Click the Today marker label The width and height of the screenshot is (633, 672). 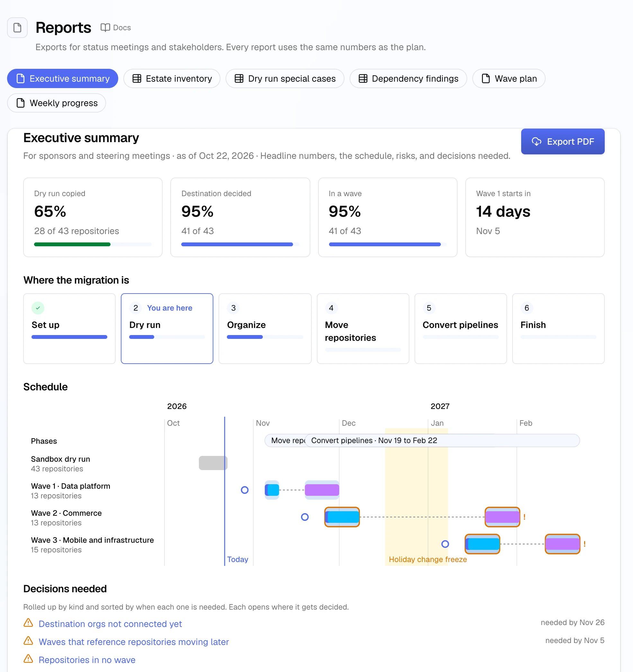[x=237, y=559]
